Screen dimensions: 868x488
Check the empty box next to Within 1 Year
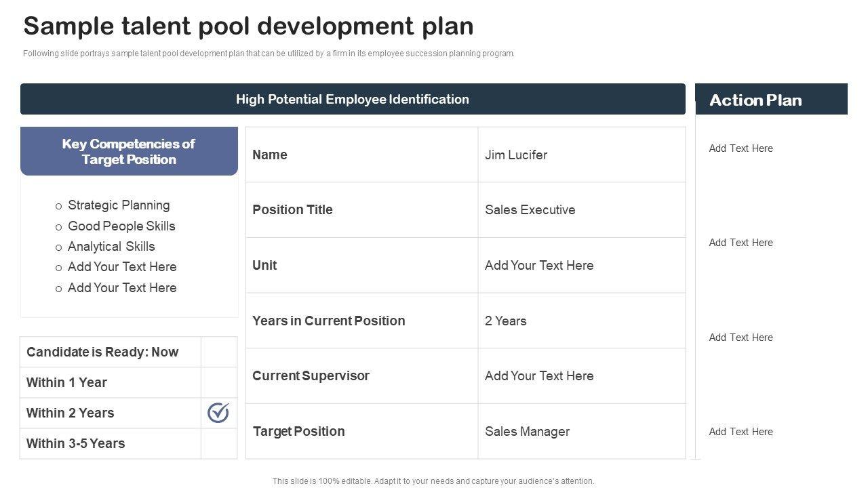point(218,382)
